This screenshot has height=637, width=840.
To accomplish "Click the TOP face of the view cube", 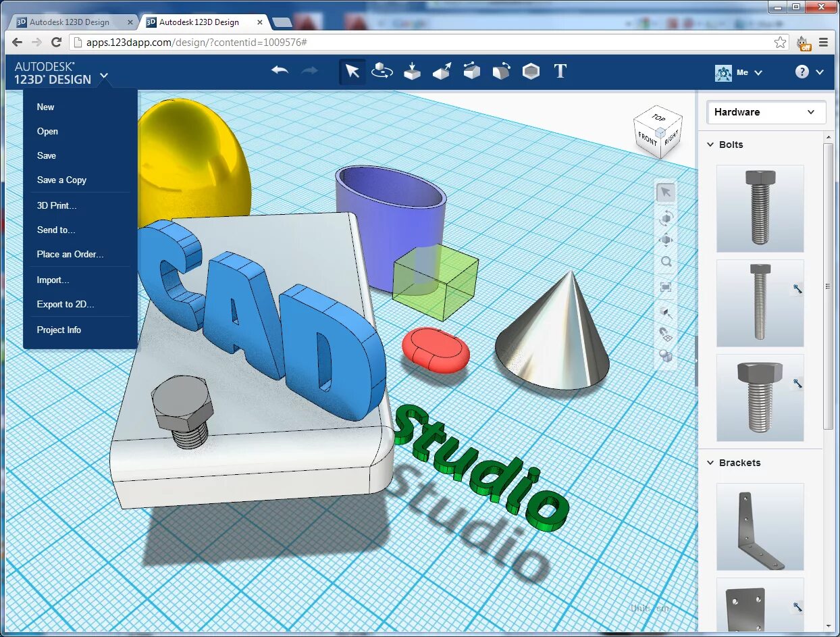I will tap(658, 118).
